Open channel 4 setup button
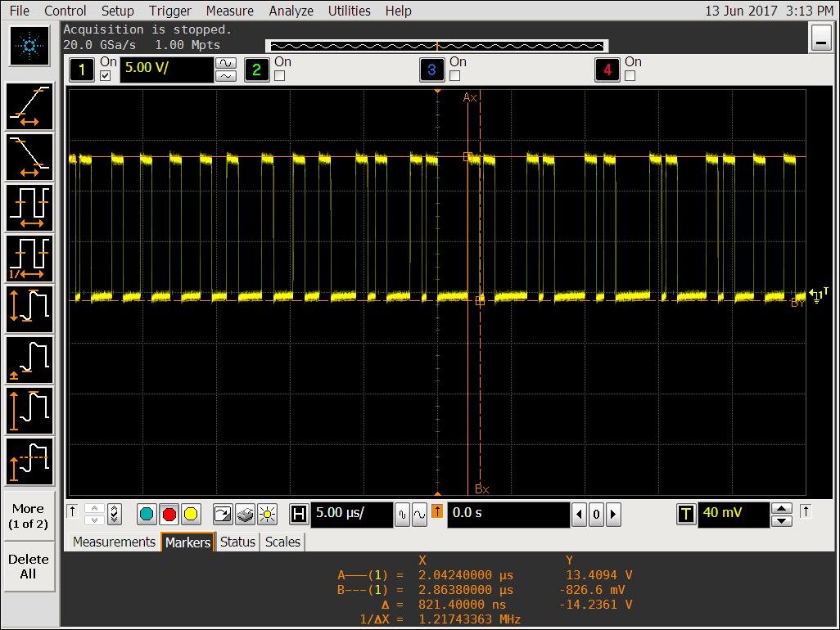The width and height of the screenshot is (840, 630). (x=607, y=70)
